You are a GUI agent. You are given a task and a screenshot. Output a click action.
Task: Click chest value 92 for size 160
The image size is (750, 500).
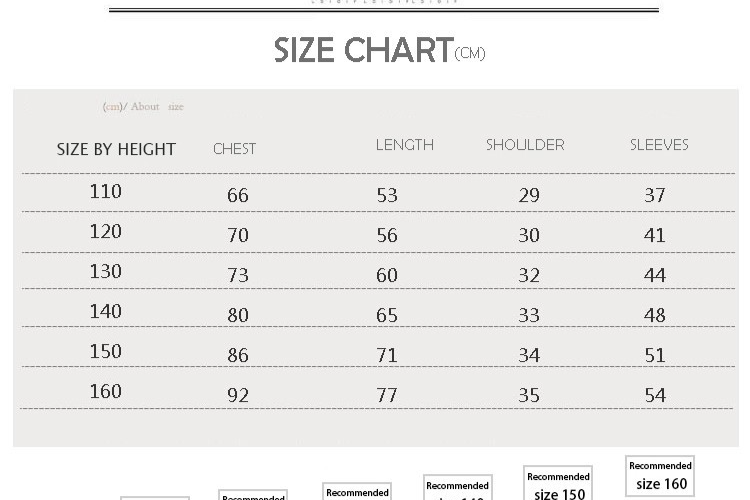tap(237, 395)
